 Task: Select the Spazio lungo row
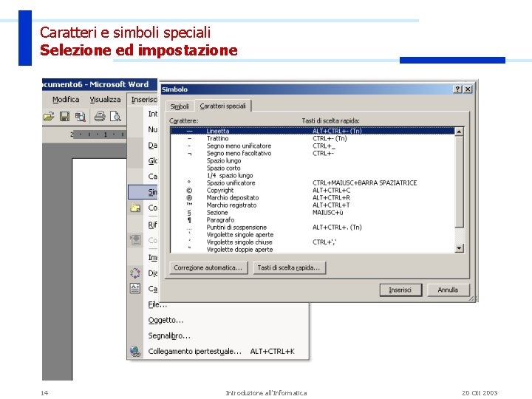[x=312, y=161]
